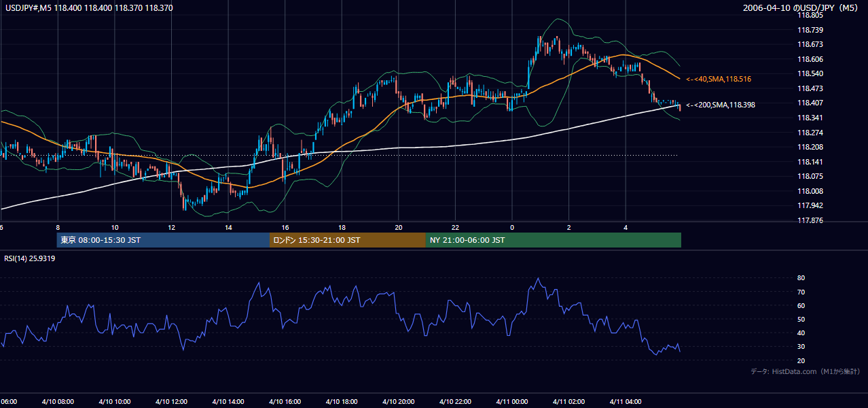
Task: Click the RSI(14) 25.9319 label
Action: coord(30,258)
